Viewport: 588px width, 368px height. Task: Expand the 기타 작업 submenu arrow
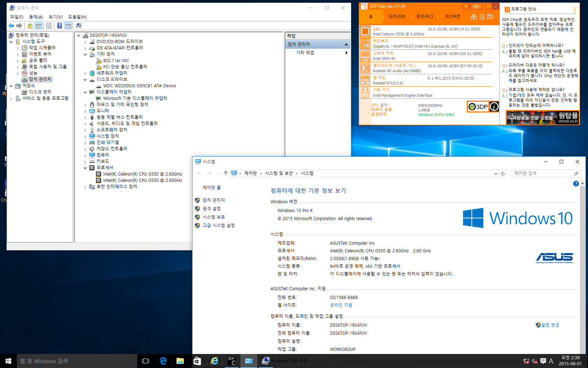point(346,53)
